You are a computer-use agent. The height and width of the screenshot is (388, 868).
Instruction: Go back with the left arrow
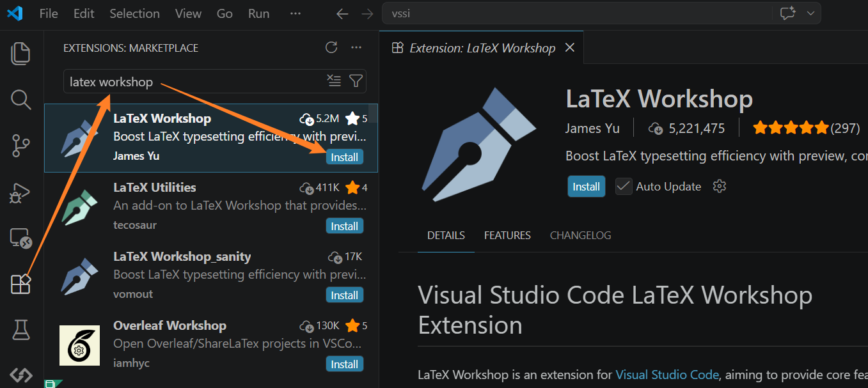pos(342,13)
